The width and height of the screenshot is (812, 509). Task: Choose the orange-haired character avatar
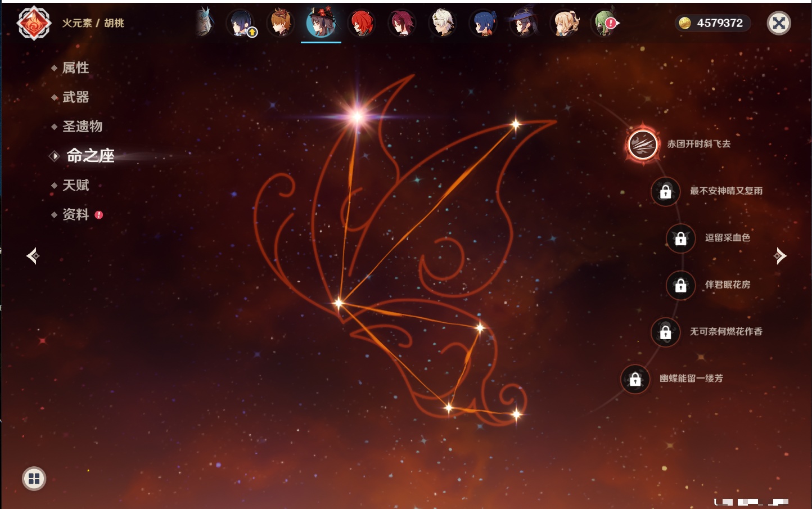pos(280,24)
